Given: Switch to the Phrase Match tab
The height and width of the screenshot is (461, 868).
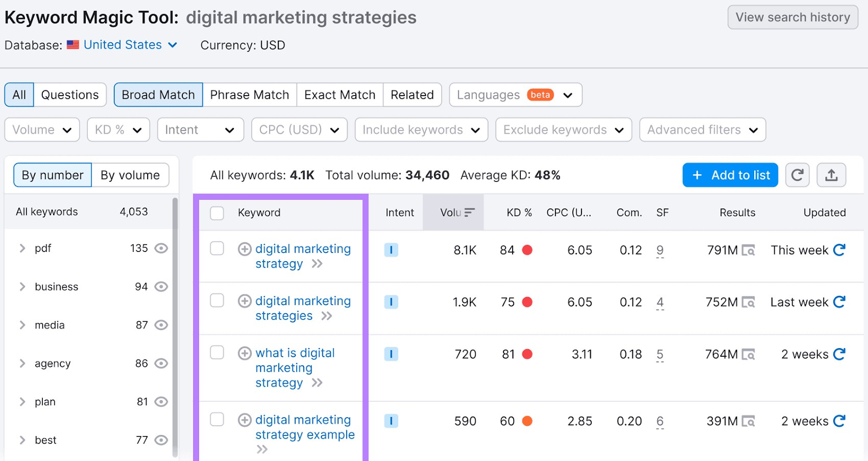Looking at the screenshot, I should click(x=250, y=95).
